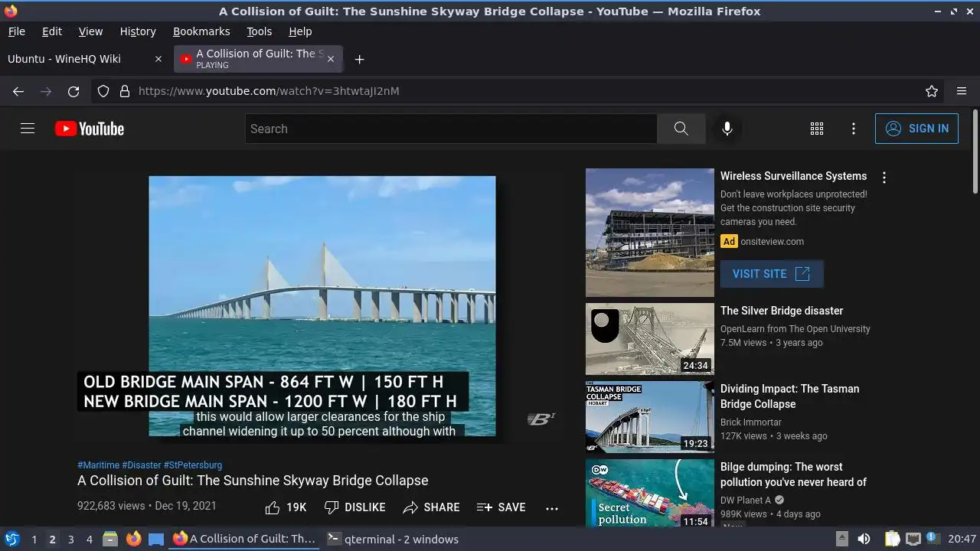Open YouTube settings three-dot menu
Screen dimensions: 980x551
pos(854,129)
